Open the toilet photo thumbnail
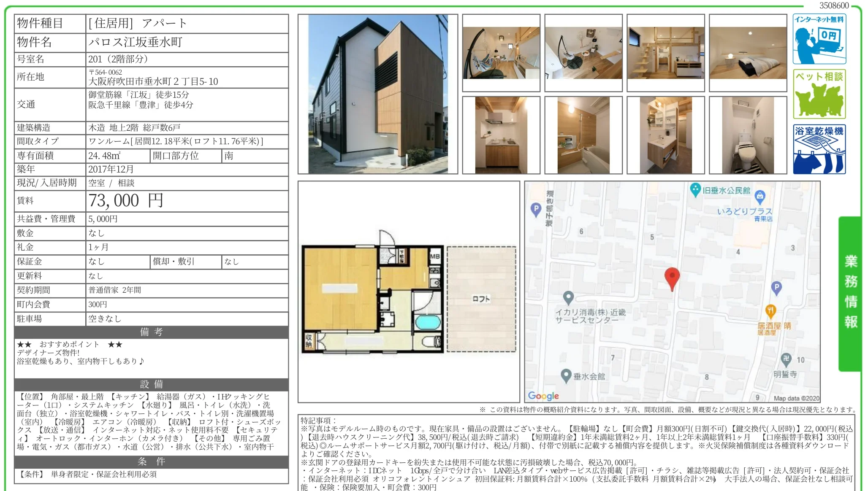 point(748,135)
